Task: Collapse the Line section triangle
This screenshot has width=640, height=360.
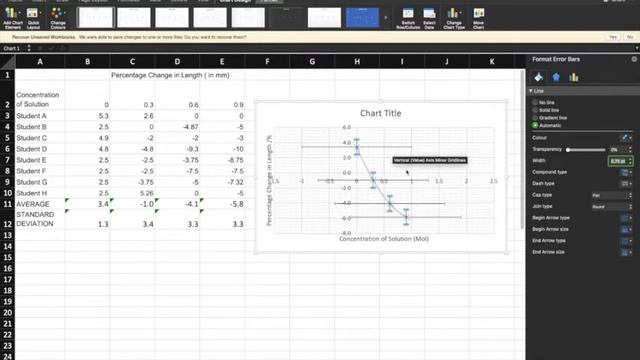Action: click(531, 91)
